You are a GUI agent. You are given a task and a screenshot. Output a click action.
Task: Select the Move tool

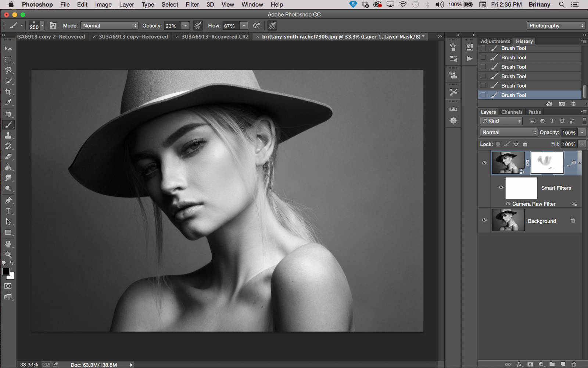point(8,49)
